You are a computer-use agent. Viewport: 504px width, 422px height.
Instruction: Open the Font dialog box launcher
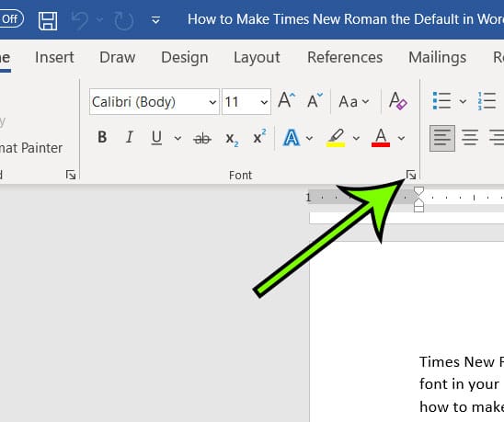[x=411, y=175]
